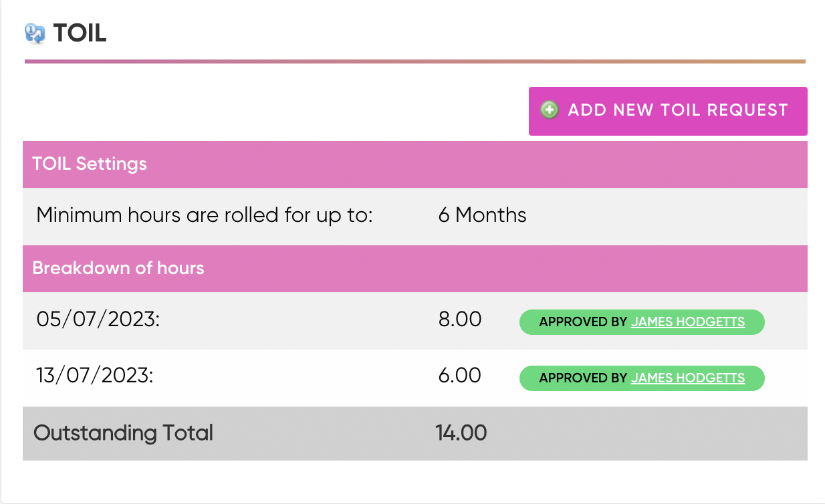This screenshot has height=504, width=825.
Task: Click the Approved badge for 05/07/2023
Action: point(642,322)
